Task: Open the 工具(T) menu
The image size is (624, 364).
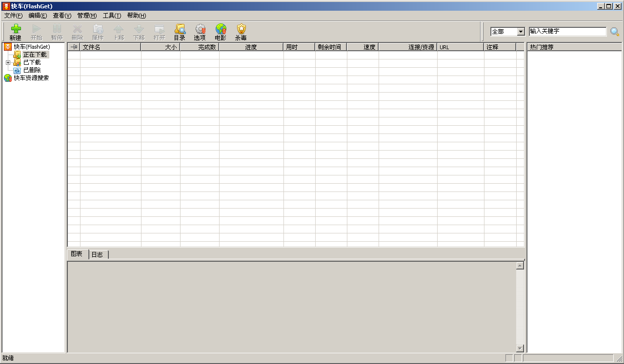Action: point(112,16)
